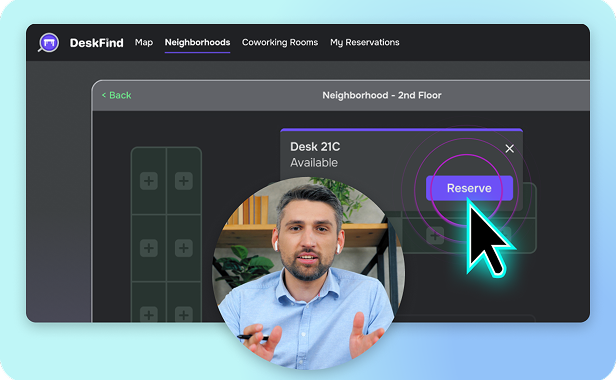This screenshot has width=616, height=380.
Task: Click the "Available" status text
Action: click(x=314, y=163)
